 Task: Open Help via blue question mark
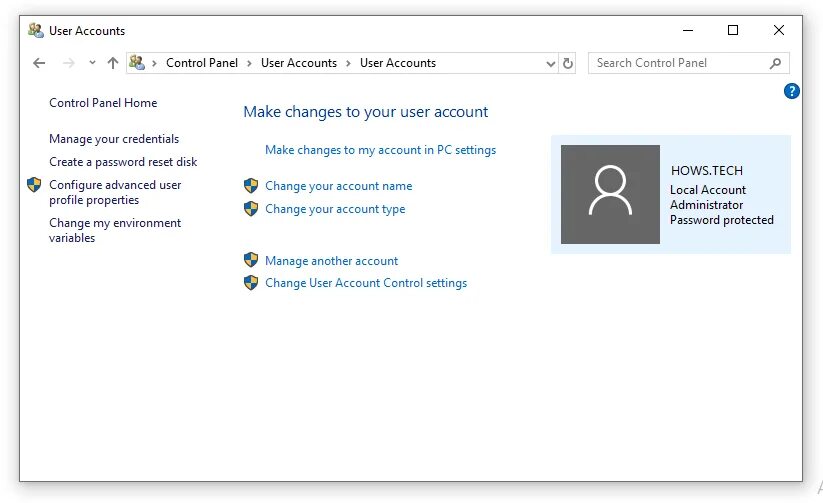point(792,91)
